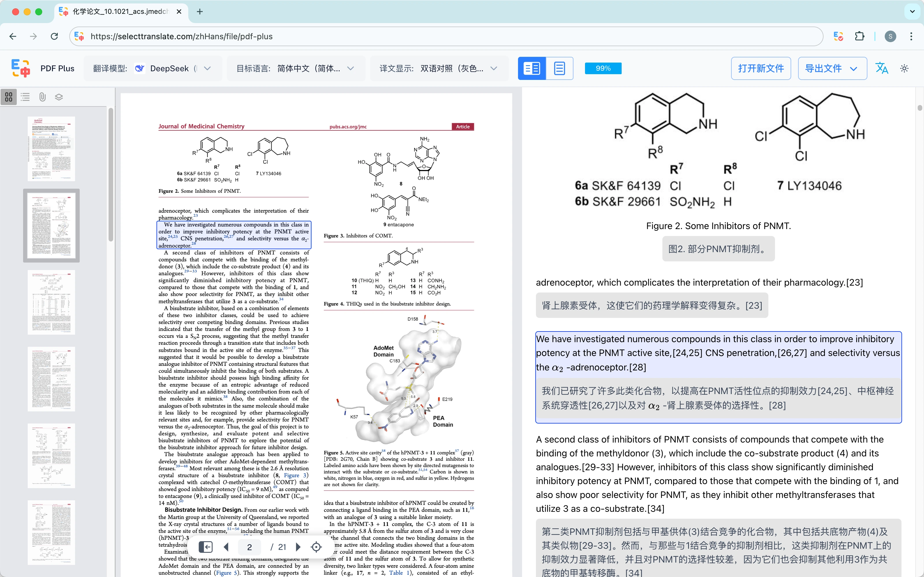Viewport: 924px width, 577px height.
Task: Open the page 3 thumbnail in sidebar
Action: (51, 302)
